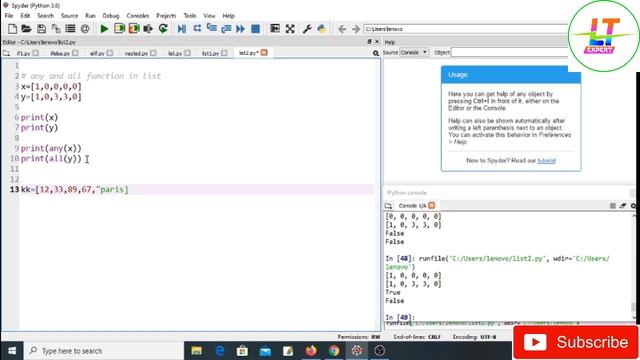This screenshot has height=360, width=640.
Task: Open the Consoles menu
Action: (138, 16)
